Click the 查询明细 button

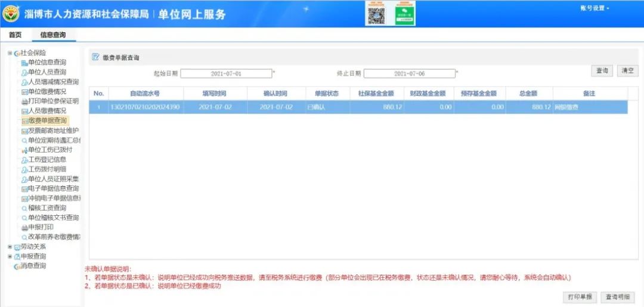click(617, 297)
